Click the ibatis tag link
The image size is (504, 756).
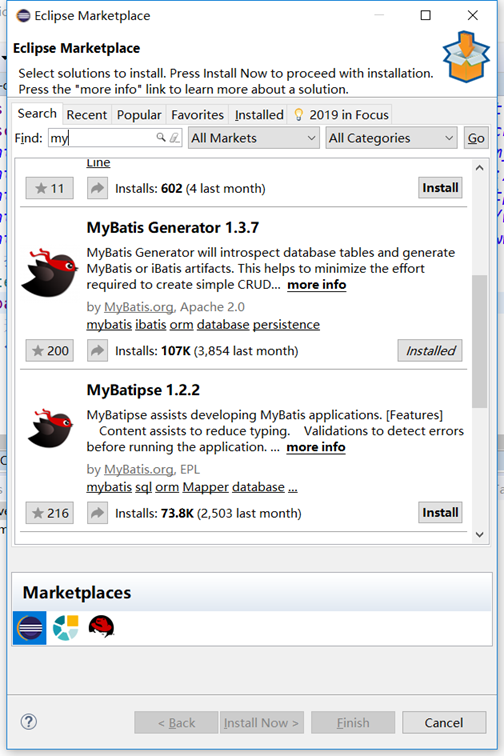pos(150,324)
